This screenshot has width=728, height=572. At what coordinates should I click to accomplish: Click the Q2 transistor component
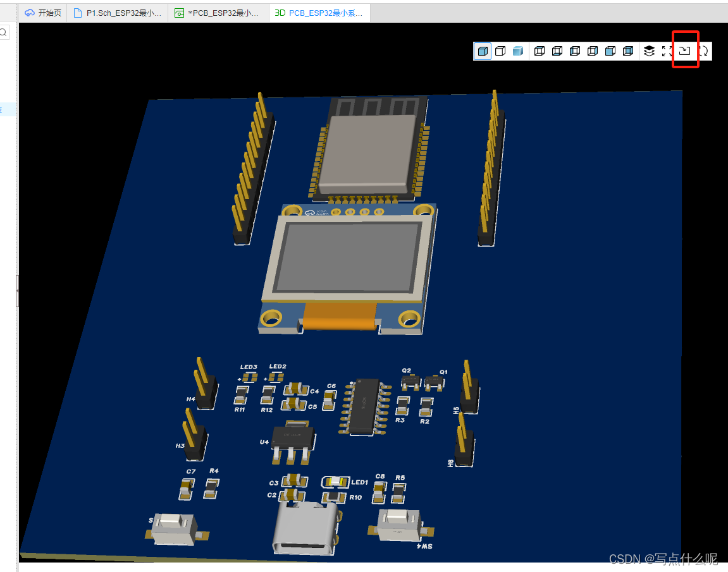(410, 382)
